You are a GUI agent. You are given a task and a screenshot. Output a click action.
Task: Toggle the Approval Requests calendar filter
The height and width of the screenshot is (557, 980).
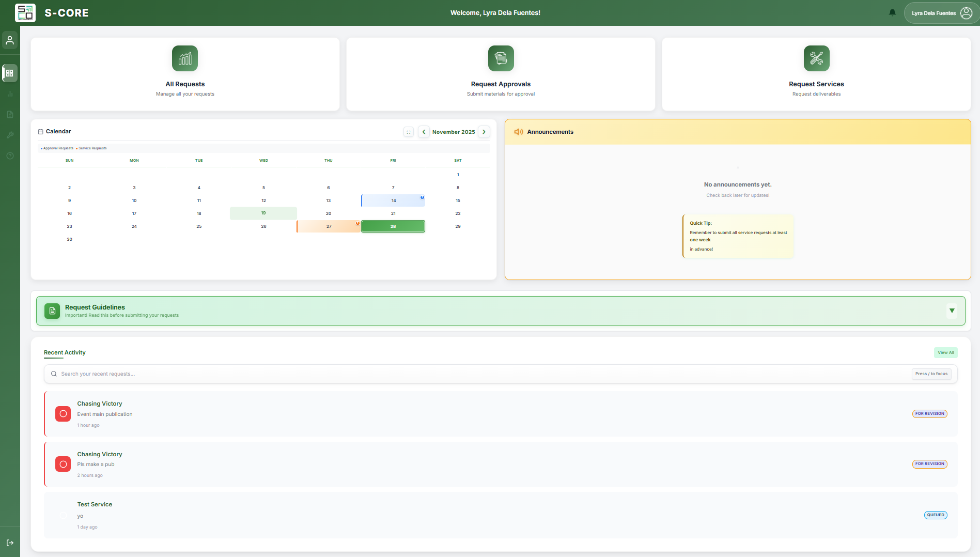[x=57, y=148]
